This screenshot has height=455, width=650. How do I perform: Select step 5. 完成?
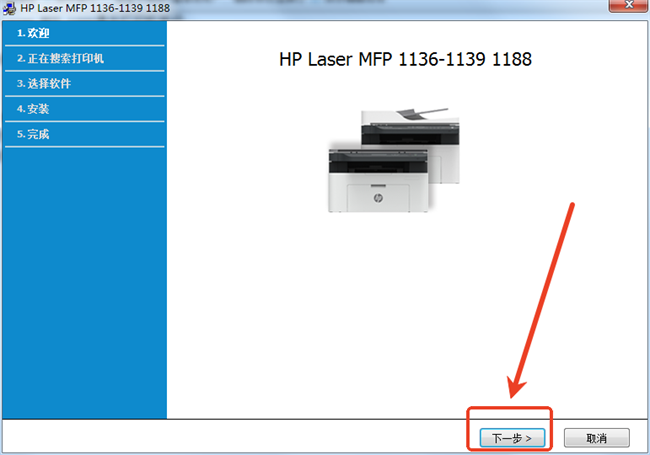coord(85,134)
